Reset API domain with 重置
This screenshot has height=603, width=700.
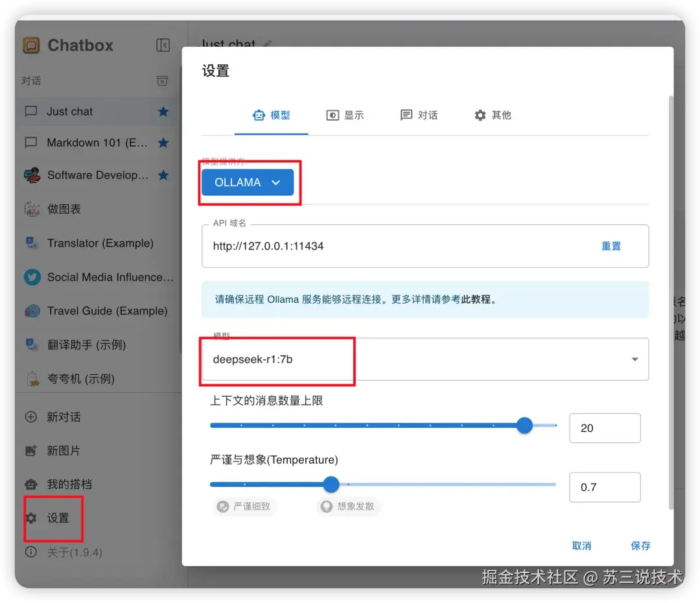[611, 246]
